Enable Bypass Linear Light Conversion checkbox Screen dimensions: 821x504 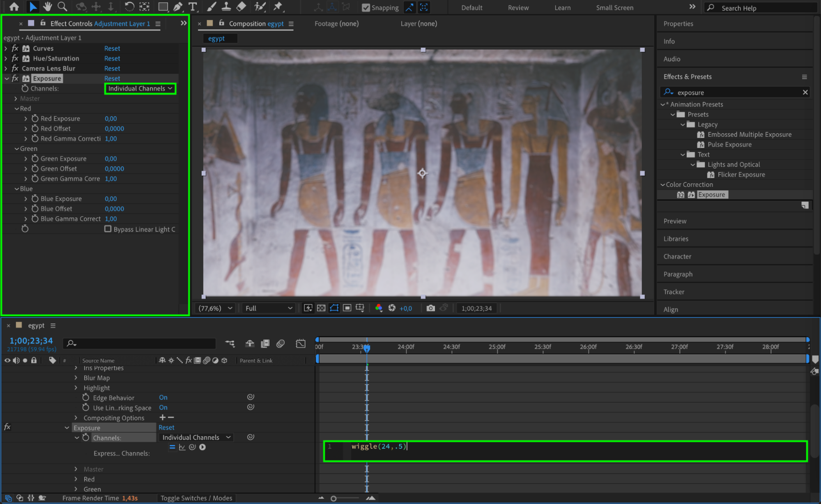pyautogui.click(x=108, y=229)
